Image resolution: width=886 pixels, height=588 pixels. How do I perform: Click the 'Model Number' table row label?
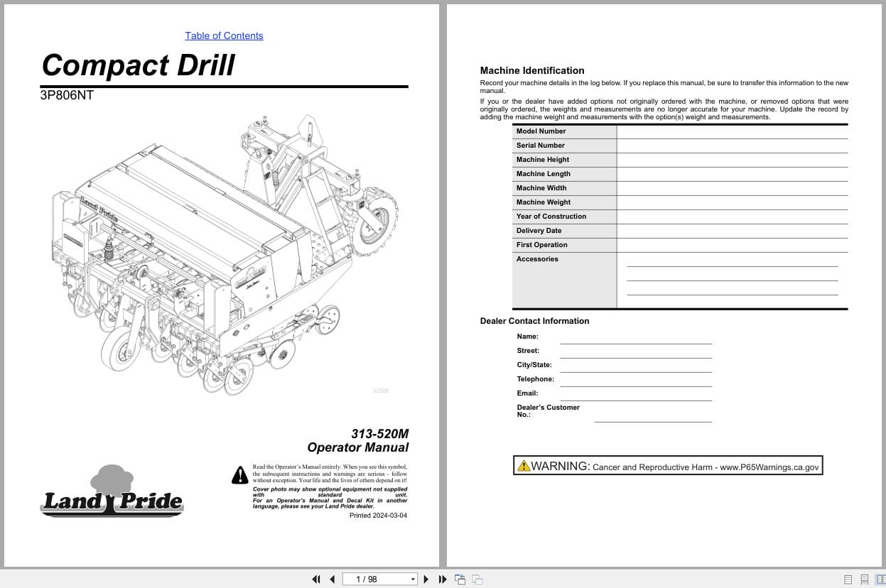[x=541, y=131]
